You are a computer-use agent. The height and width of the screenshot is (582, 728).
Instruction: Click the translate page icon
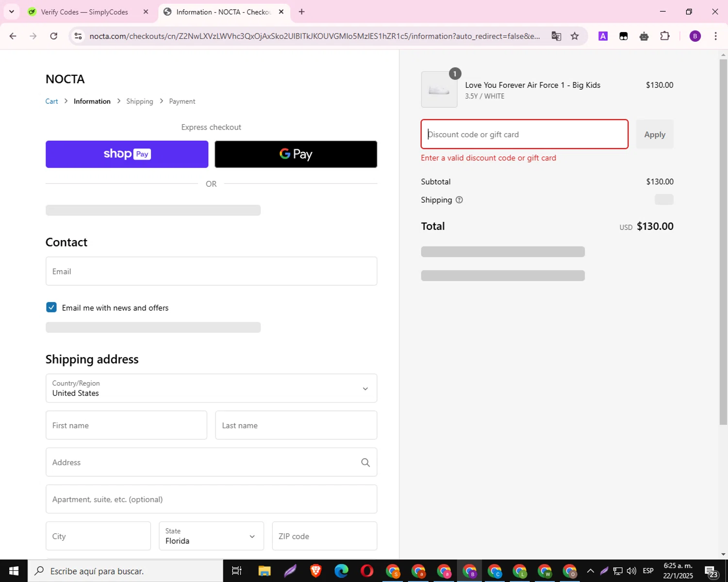(x=556, y=36)
